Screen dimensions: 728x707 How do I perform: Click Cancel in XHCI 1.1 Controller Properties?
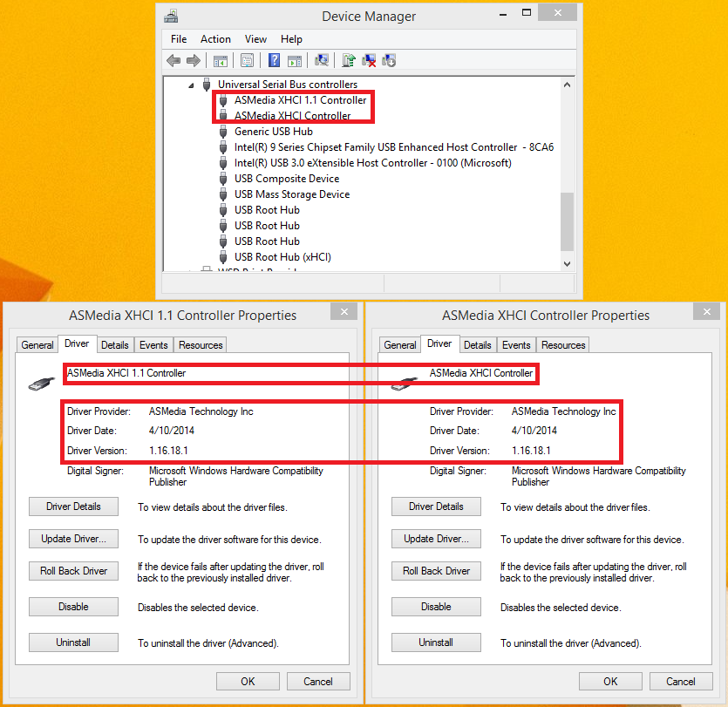[318, 682]
